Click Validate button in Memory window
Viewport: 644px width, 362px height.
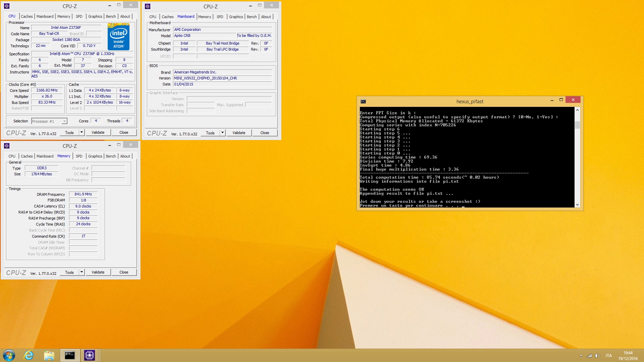click(98, 272)
